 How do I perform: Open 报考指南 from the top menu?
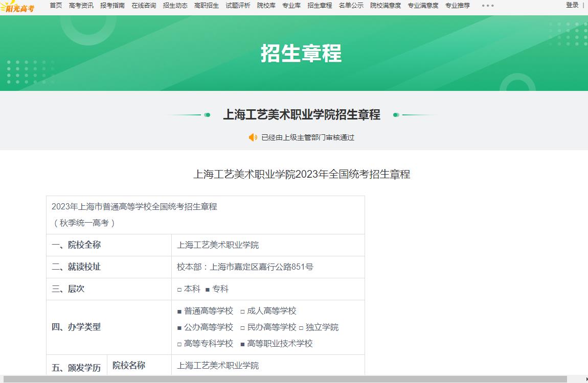click(x=112, y=5)
